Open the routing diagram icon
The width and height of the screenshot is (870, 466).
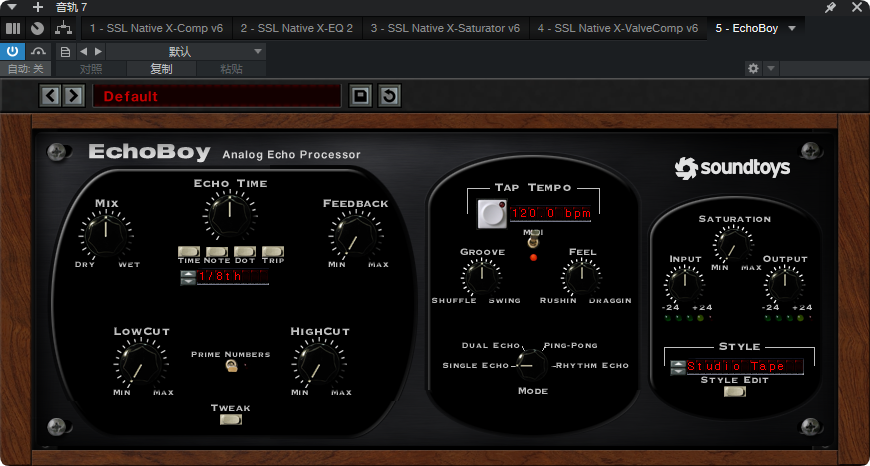[63, 28]
